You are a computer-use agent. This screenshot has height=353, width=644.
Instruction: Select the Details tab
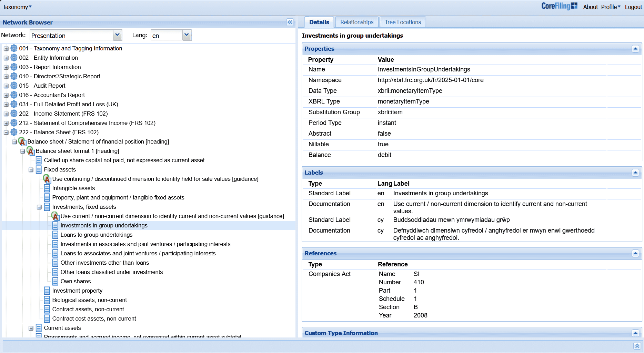[319, 22]
